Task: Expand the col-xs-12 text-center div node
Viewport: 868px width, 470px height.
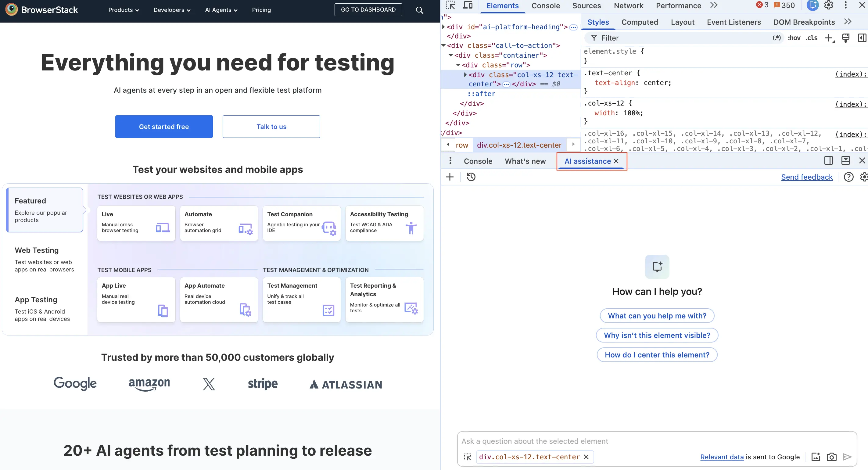Action: point(465,74)
